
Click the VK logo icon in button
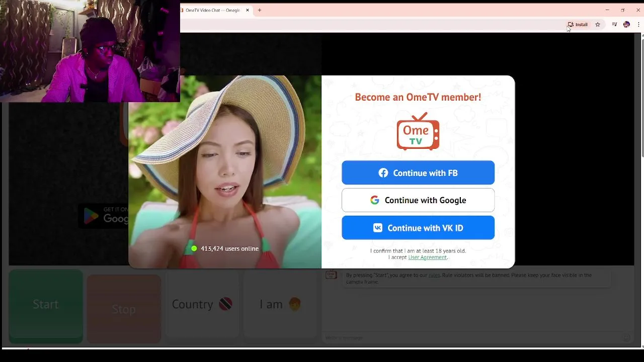[377, 228]
